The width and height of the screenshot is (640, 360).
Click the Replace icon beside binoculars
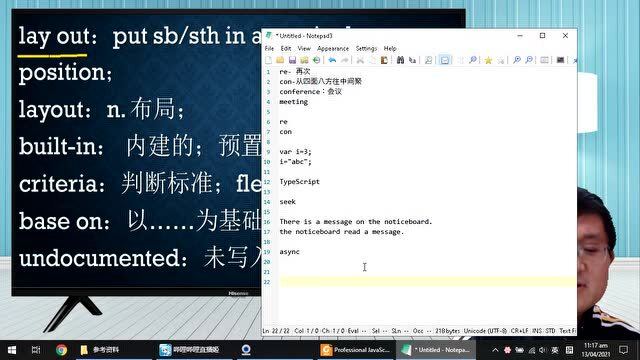412,60
